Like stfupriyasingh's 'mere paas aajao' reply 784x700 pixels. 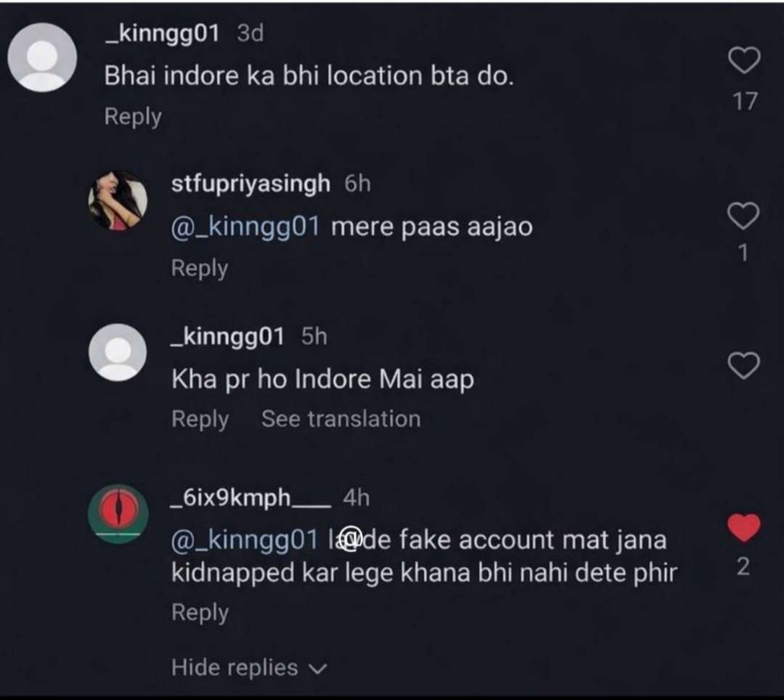(x=743, y=215)
